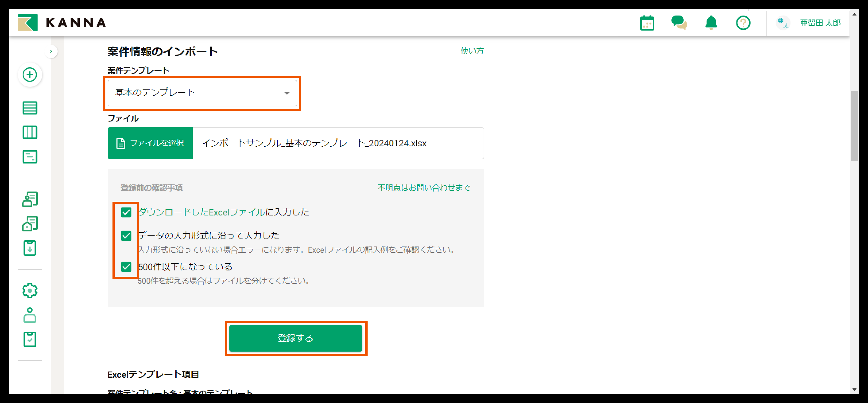Uncheck the Excel file entered checkbox
868x403 pixels.
126,212
